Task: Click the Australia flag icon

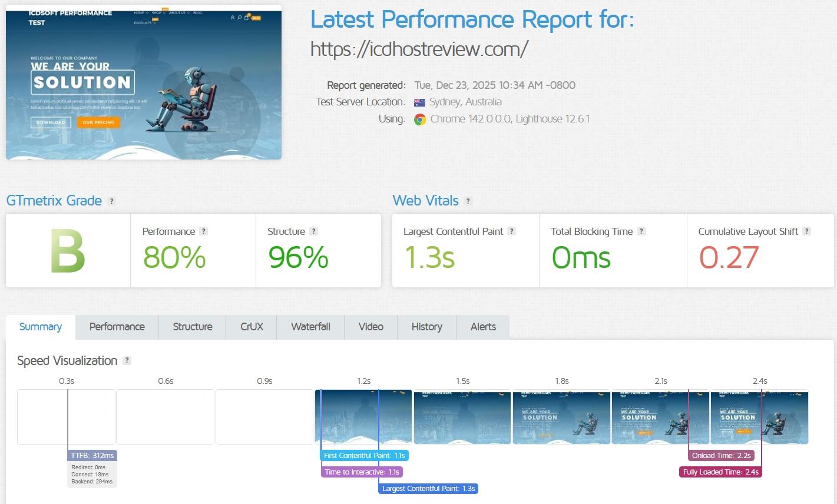Action: click(419, 102)
